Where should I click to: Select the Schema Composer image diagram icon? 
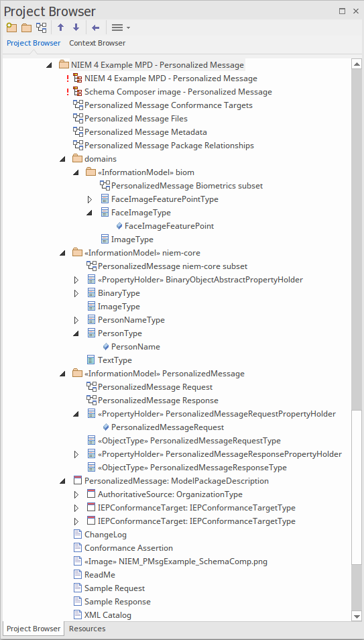point(78,92)
